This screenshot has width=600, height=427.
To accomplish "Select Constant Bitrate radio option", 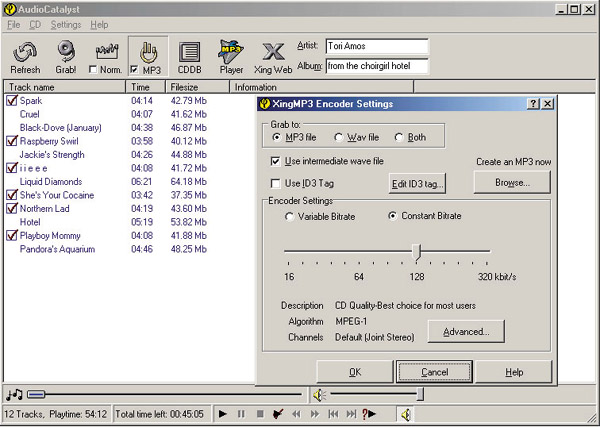I will (393, 216).
